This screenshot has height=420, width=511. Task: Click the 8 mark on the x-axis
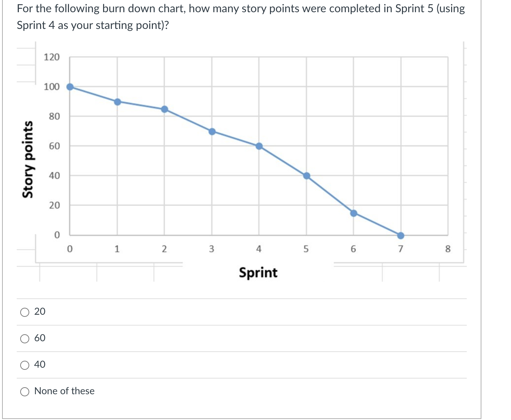click(448, 248)
